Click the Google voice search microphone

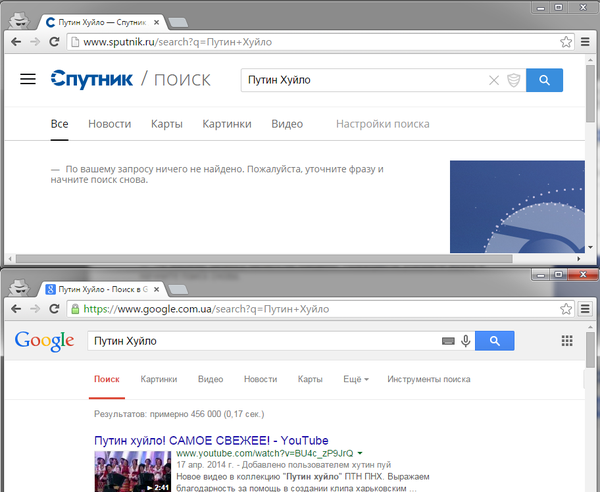pyautogui.click(x=466, y=341)
